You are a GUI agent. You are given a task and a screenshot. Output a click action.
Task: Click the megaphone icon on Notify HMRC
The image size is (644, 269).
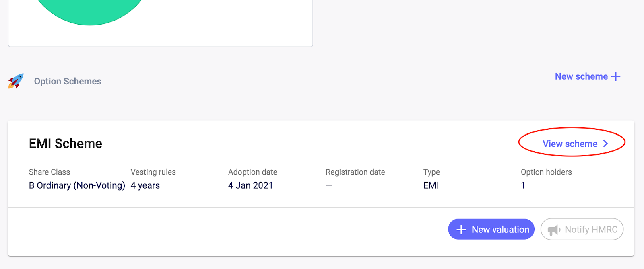554,230
